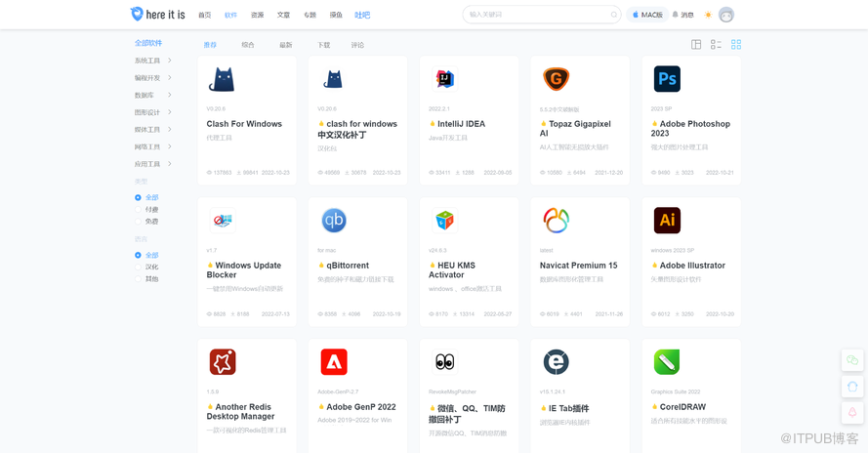Open the Another Redis Desktop Manager icon
The image size is (868, 453).
223,362
